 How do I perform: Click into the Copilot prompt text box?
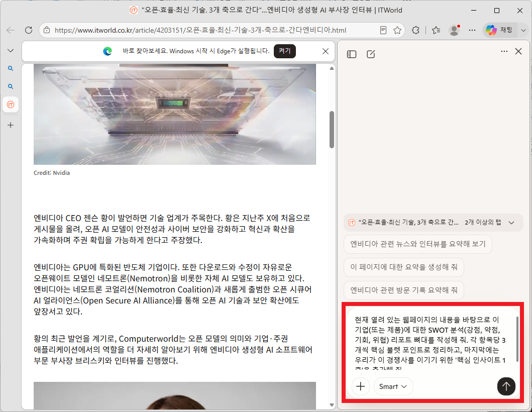(430, 343)
